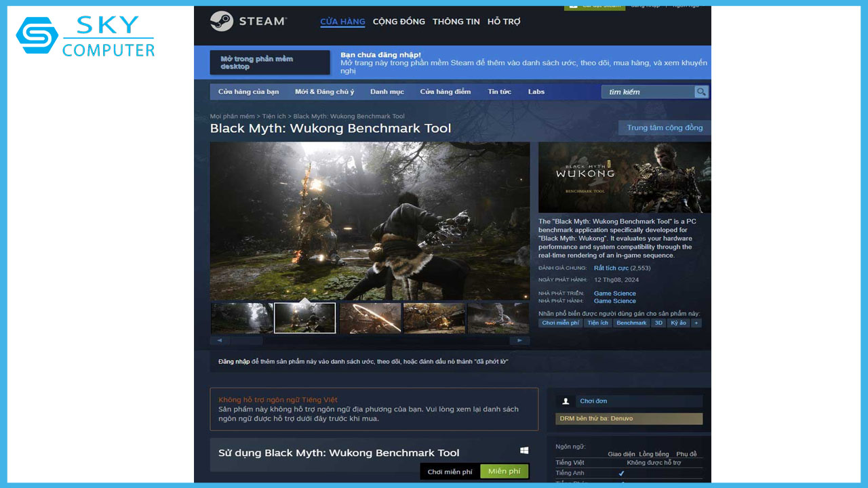This screenshot has height=488, width=868.
Task: Click Mọi phần mềm breadcrumb link
Action: (x=232, y=117)
